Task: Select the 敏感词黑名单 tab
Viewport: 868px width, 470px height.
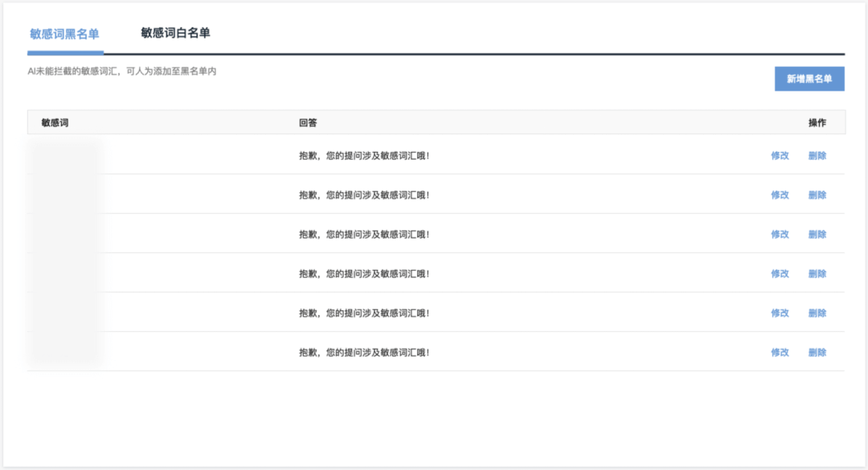Action: [x=65, y=35]
